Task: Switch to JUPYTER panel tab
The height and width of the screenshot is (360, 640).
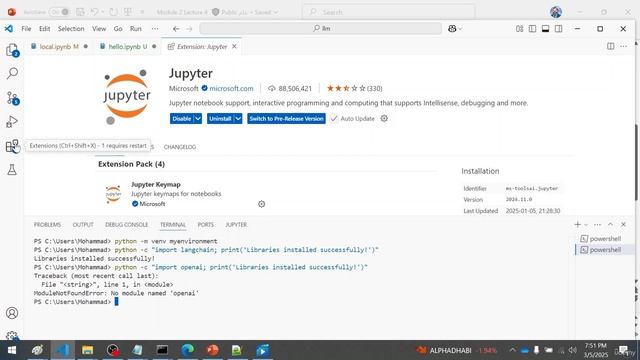Action: click(x=236, y=224)
